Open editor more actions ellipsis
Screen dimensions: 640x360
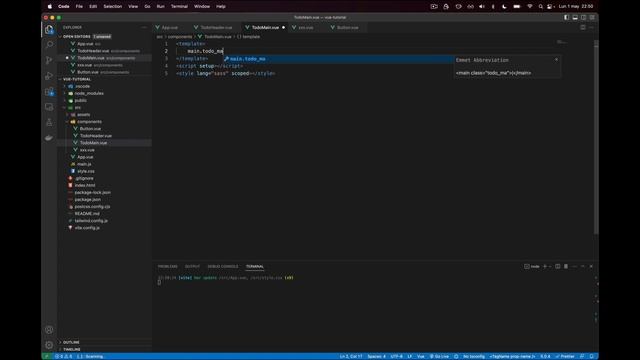click(591, 27)
